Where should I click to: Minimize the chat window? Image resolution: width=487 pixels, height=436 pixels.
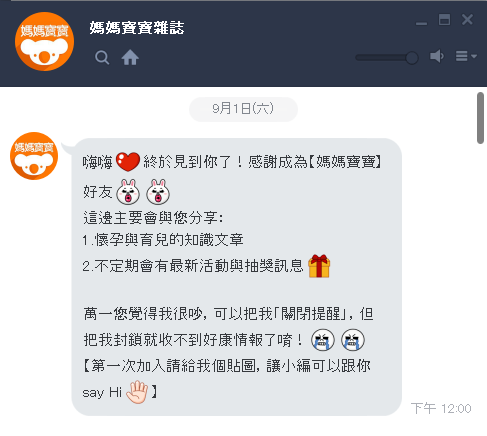pos(421,23)
